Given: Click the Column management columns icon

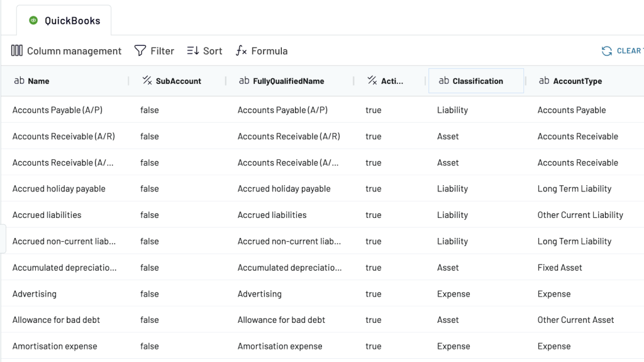Looking at the screenshot, I should click(x=17, y=50).
